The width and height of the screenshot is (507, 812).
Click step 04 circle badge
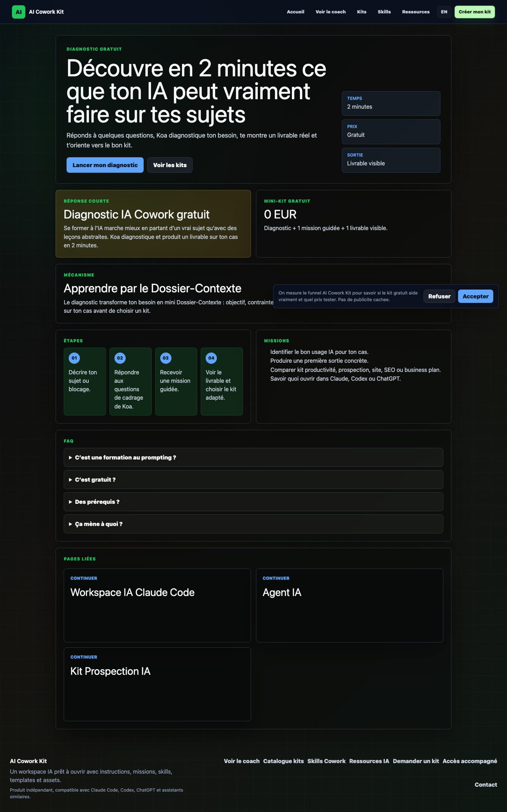(211, 358)
